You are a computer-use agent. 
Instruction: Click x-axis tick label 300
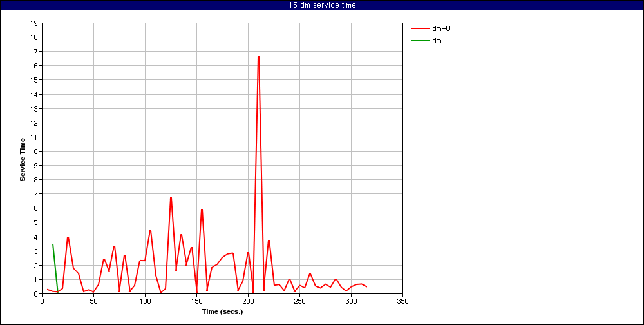(x=351, y=301)
